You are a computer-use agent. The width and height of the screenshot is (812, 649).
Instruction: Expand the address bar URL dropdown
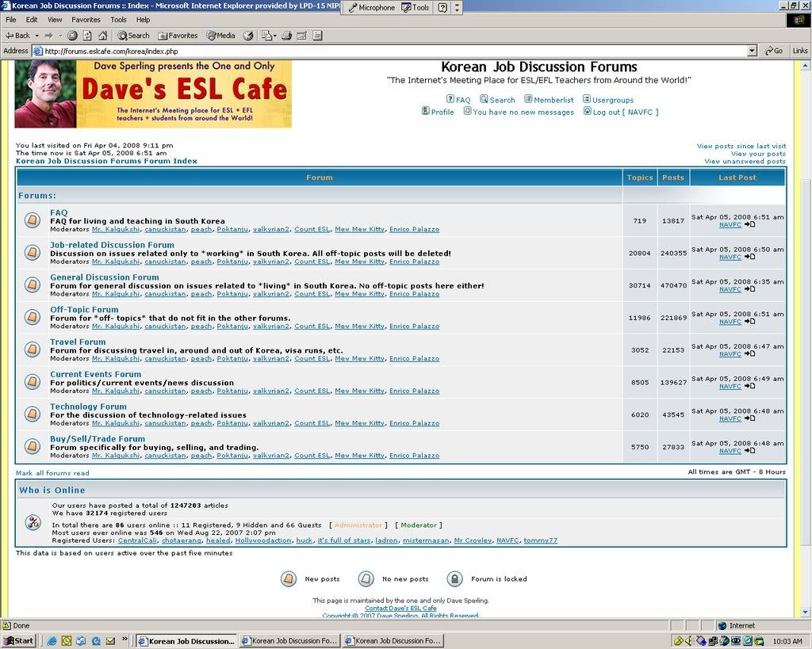point(752,51)
